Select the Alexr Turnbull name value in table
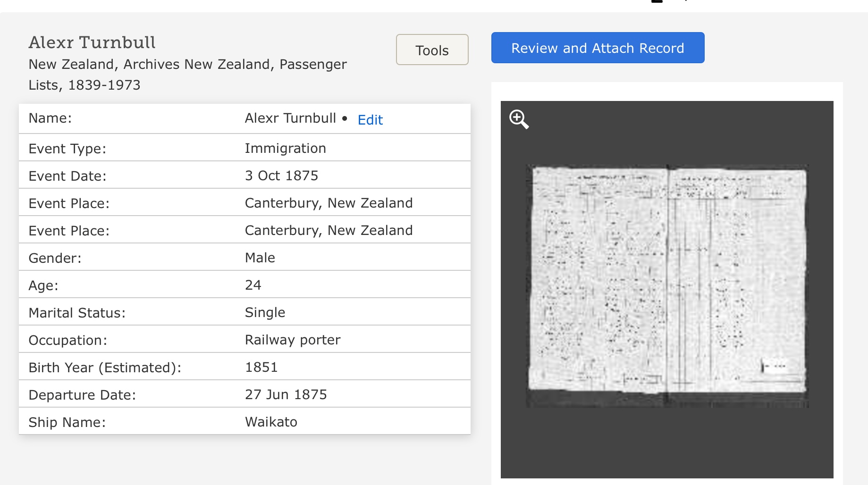Image resolution: width=868 pixels, height=485 pixels. 290,118
